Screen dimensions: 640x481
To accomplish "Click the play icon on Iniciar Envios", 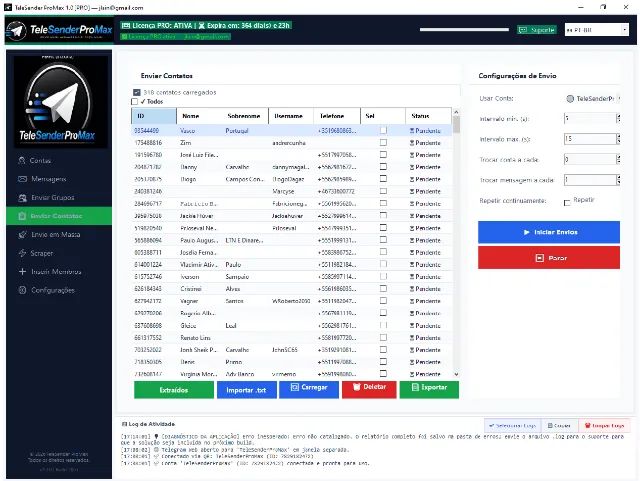I will (527, 232).
